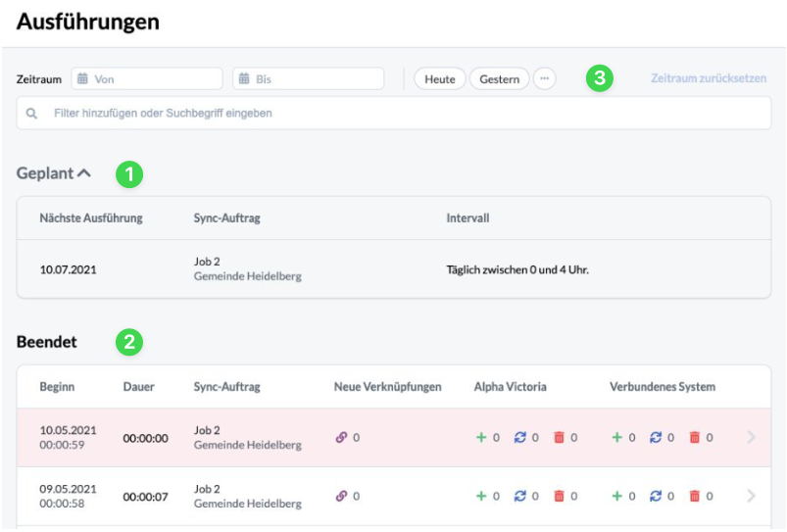Select the planned Job 2 row for 10.07.2021
The height and width of the screenshot is (532, 787).
click(394, 269)
